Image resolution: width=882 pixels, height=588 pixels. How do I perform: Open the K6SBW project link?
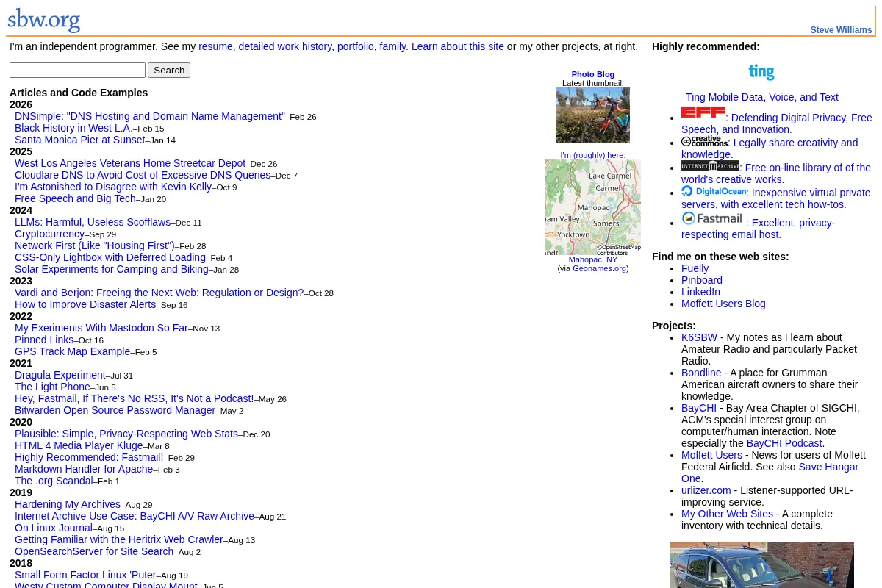click(699, 337)
